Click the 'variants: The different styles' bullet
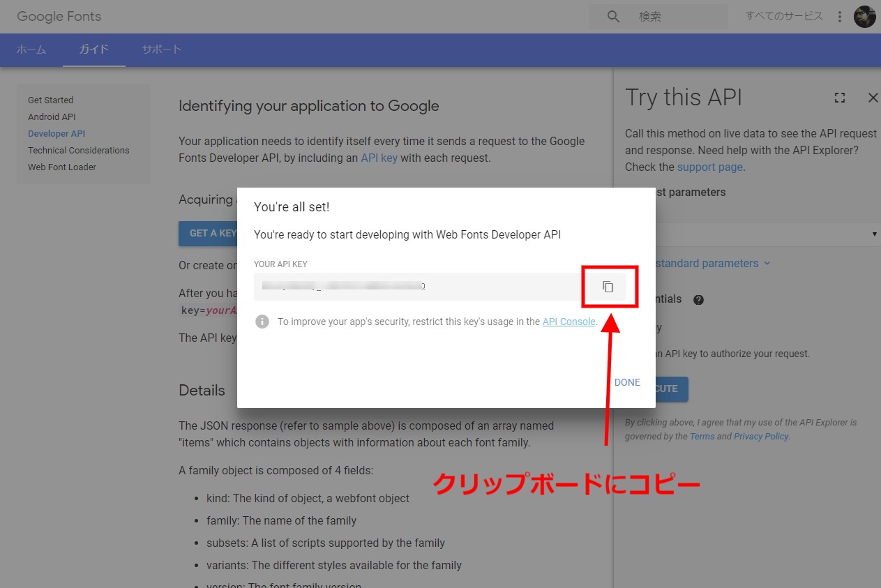Screen dimensions: 881x588 (x=334, y=565)
